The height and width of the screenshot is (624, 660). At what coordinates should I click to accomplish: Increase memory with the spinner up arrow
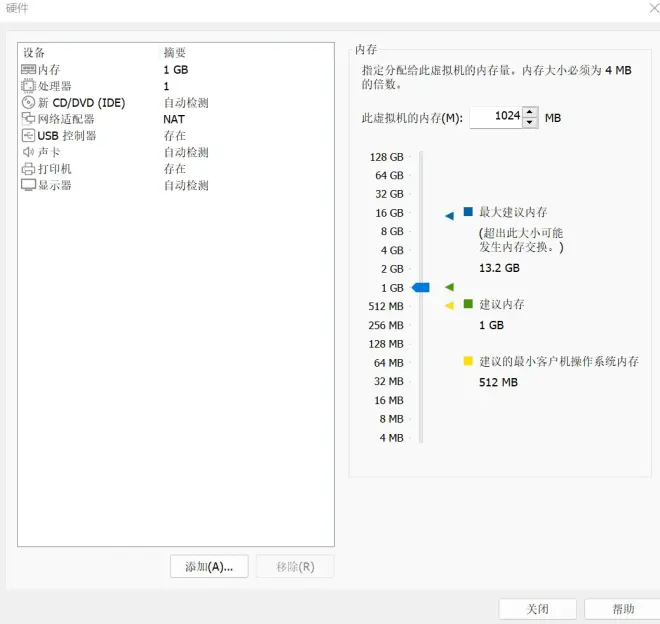coord(530,112)
